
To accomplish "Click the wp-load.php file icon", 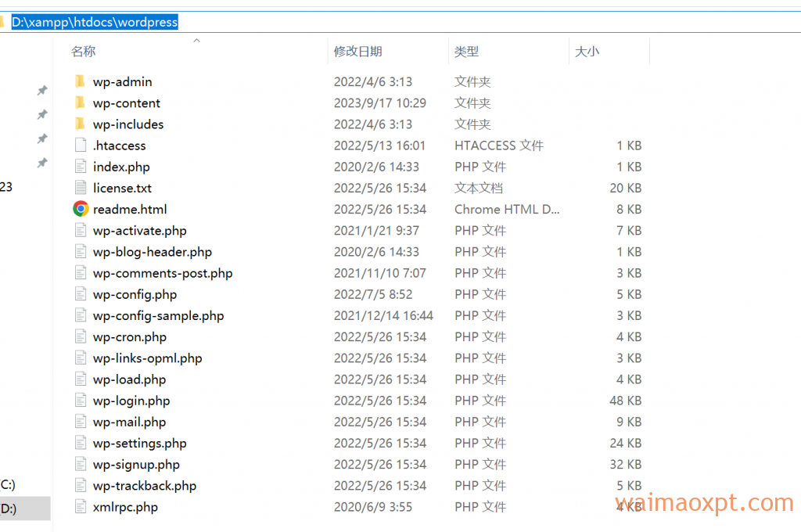I will coord(81,379).
